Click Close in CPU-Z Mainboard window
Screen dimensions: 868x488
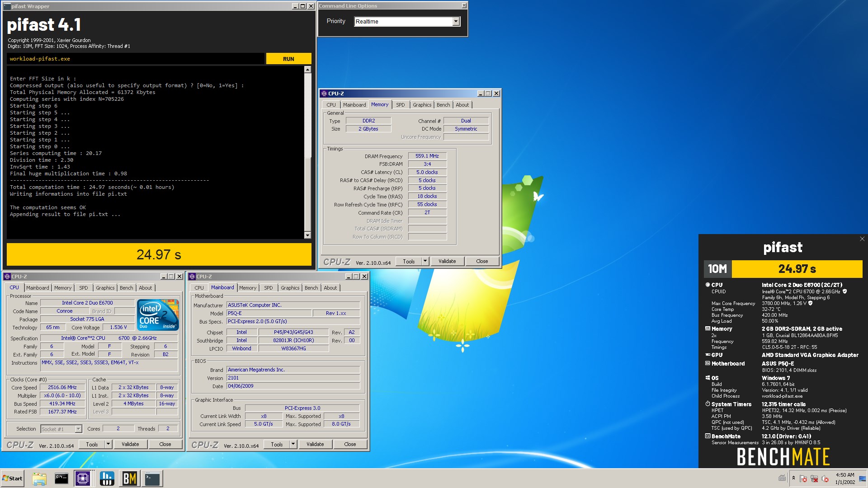tap(350, 444)
